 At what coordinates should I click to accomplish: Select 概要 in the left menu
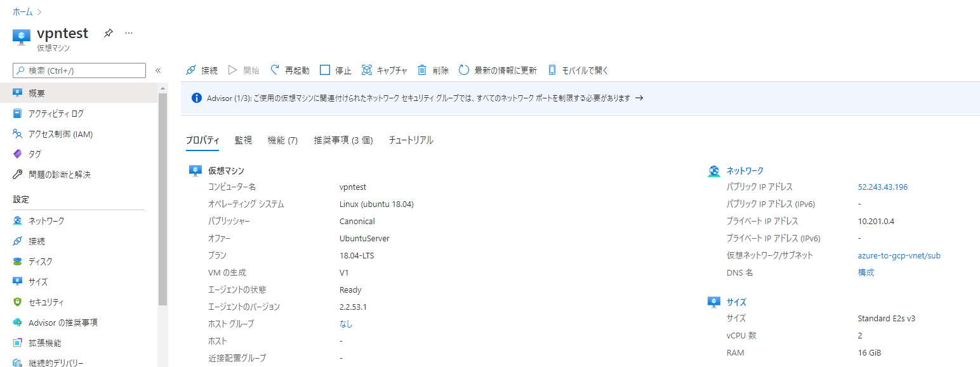click(x=79, y=93)
